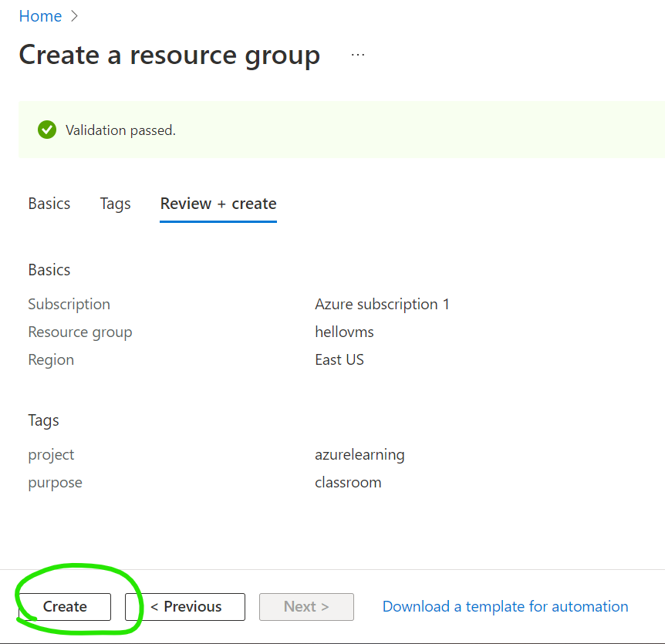Select the 'East US' region value

339,359
